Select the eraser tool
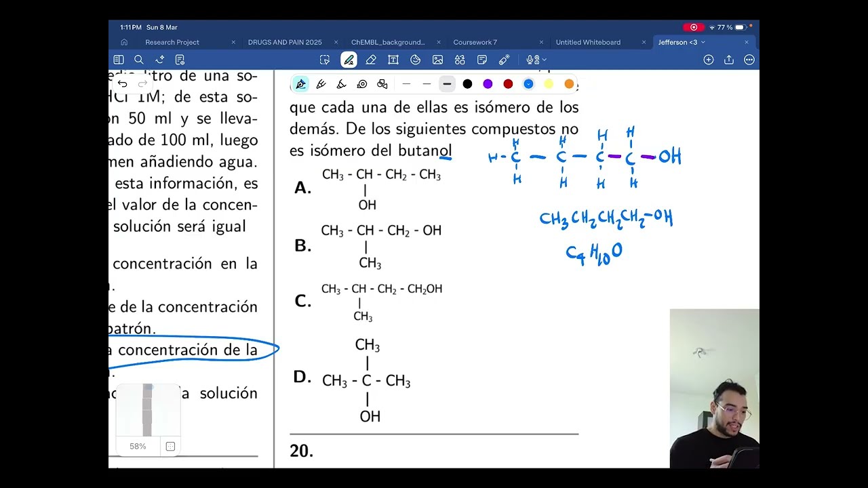The height and width of the screenshot is (488, 868). coord(371,60)
